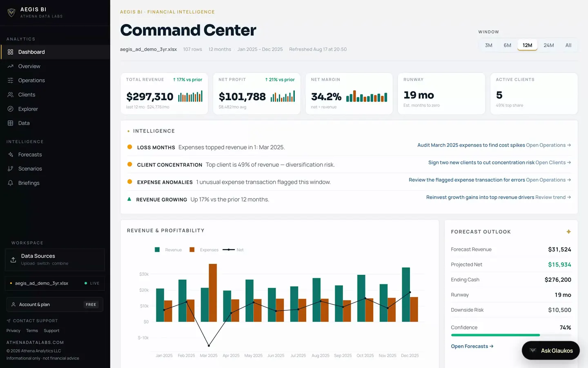Open the Data Sources workspace button
This screenshot has width=588, height=368.
click(x=55, y=260)
